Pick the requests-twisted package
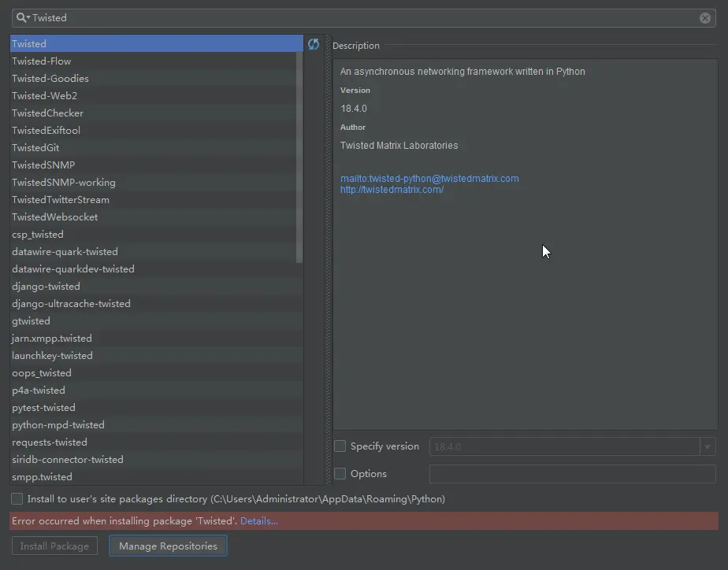Viewport: 728px width, 570px height. 157,442
